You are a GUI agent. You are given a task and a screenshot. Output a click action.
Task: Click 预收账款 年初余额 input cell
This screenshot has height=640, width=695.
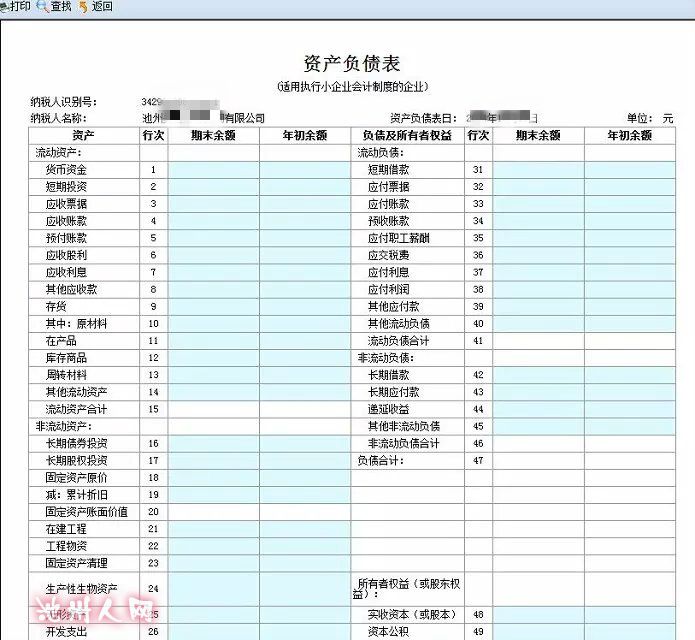pyautogui.click(x=630, y=221)
